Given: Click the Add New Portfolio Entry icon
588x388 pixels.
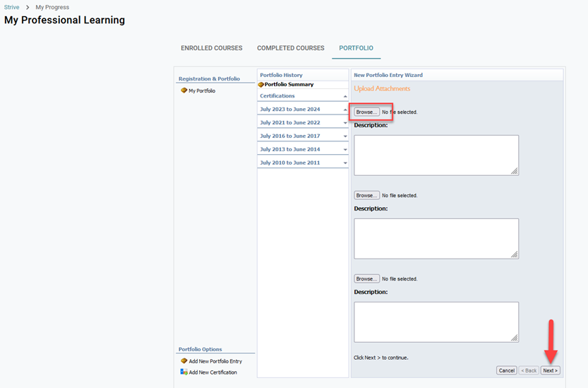Looking at the screenshot, I should point(184,361).
